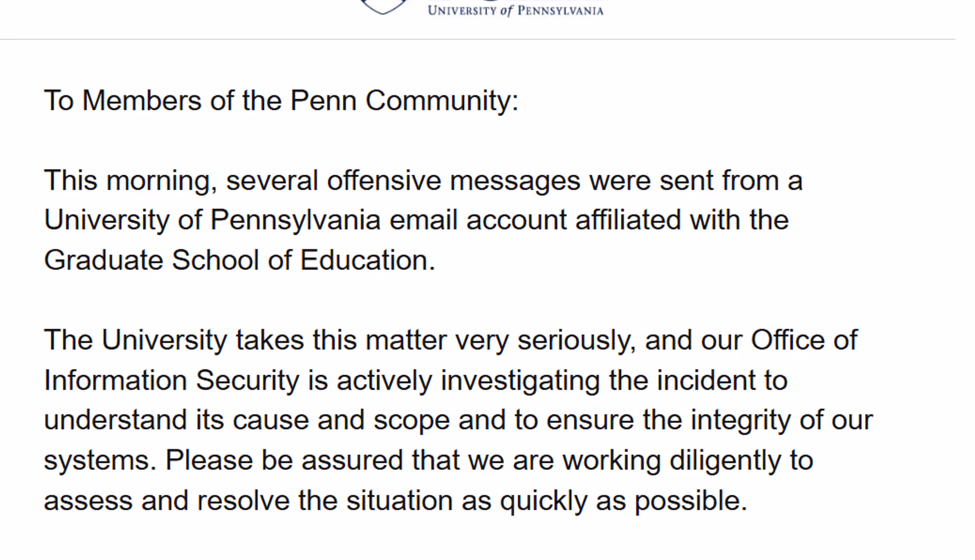Click the horizontal divider below the header
Viewport: 975px width, 560px height.
click(x=477, y=39)
